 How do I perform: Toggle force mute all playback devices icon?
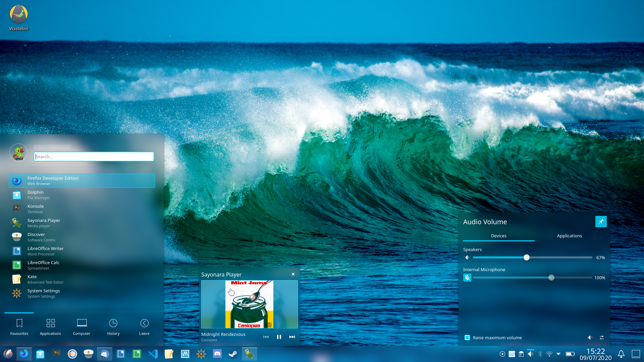[590, 338]
